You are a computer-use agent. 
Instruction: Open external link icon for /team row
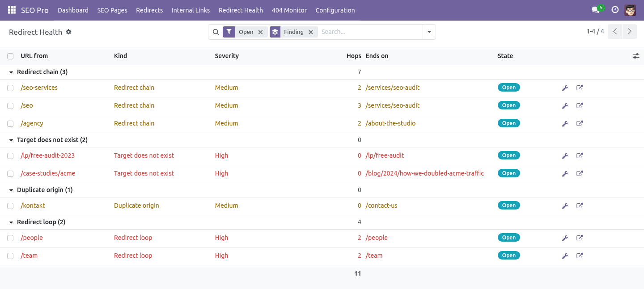(580, 255)
